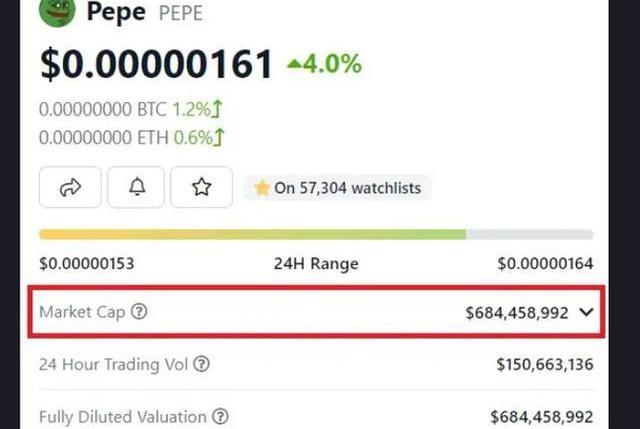Click the 24H range progress bar
This screenshot has width=640, height=429.
[x=316, y=234]
